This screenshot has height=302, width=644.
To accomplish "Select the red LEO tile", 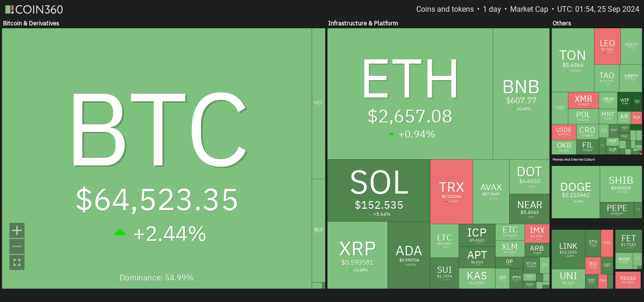I will tap(607, 46).
